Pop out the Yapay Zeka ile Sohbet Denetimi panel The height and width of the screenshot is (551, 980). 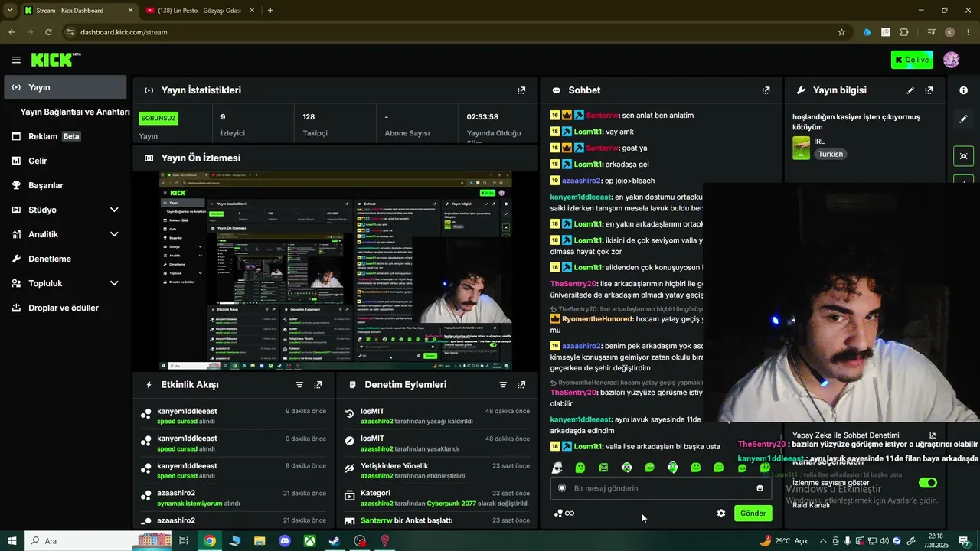pyautogui.click(x=933, y=435)
